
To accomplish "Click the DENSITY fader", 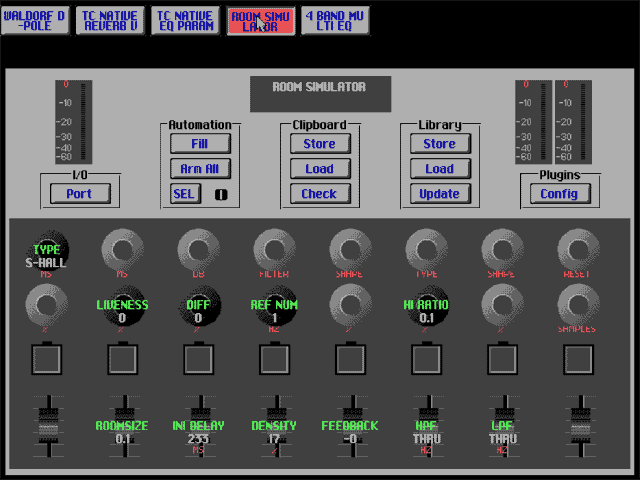I will tap(277, 426).
